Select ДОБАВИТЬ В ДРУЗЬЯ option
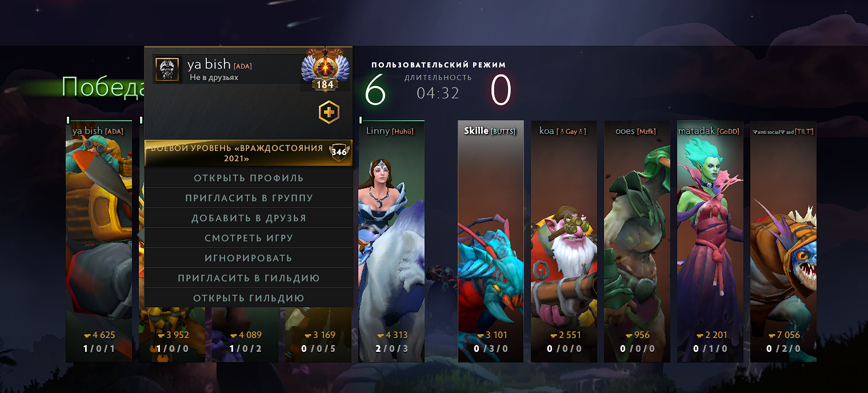868x393 pixels. 249,218
